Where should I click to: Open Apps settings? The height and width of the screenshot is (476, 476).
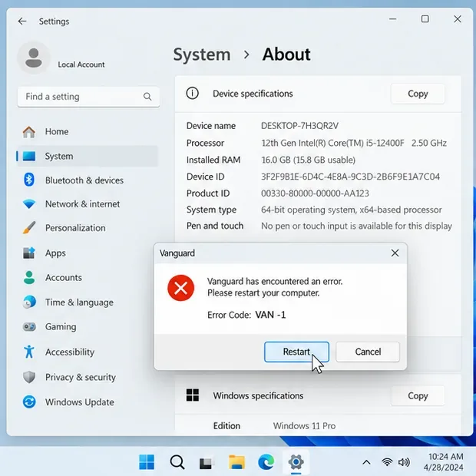88,253
